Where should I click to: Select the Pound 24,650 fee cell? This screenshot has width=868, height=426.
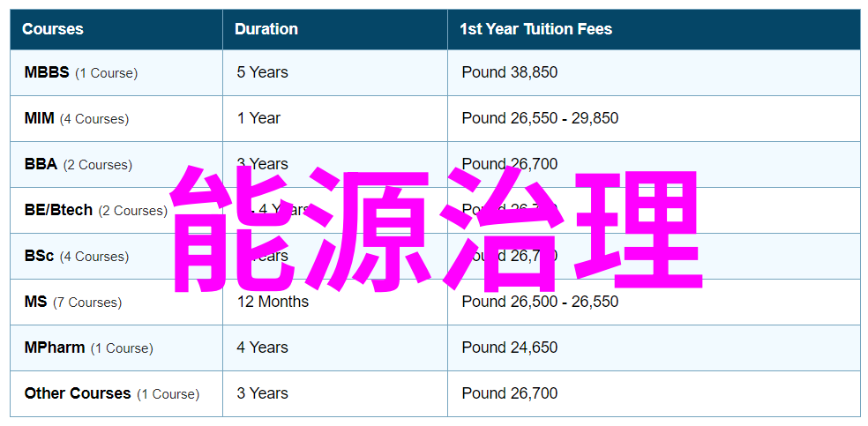[x=510, y=348]
